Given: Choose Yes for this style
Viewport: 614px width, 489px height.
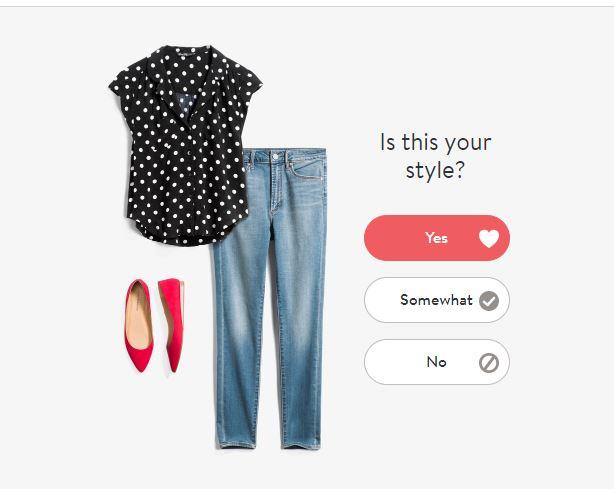Looking at the screenshot, I should point(437,238).
